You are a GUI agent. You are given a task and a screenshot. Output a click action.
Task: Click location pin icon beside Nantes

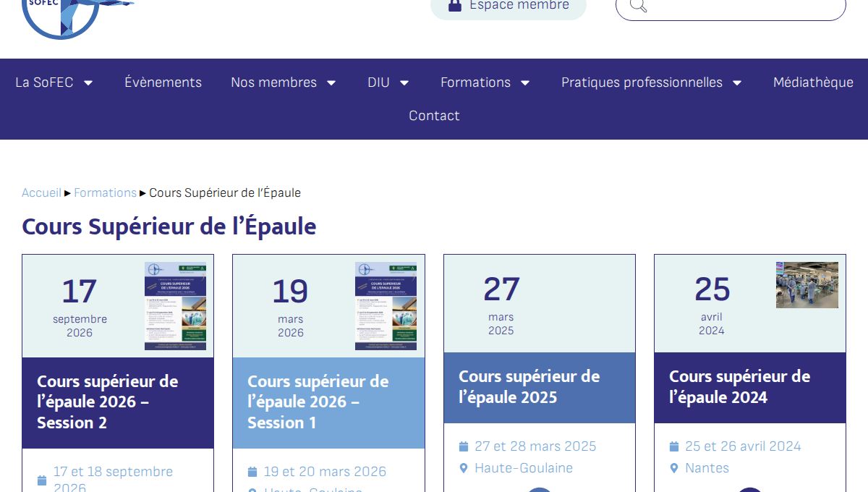click(674, 468)
